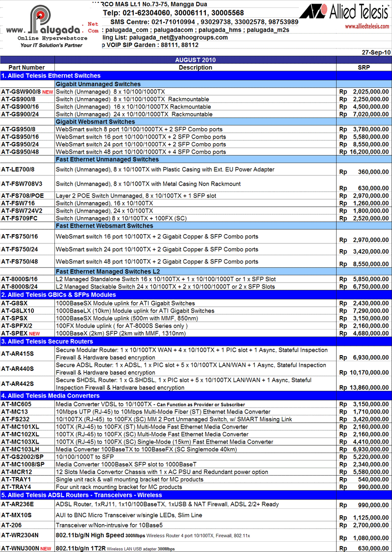Image resolution: width=392 pixels, height=552 pixels.
Task: Select the price Rp 6,750,000.00 for AT-8000S/24
Action: click(x=364, y=287)
